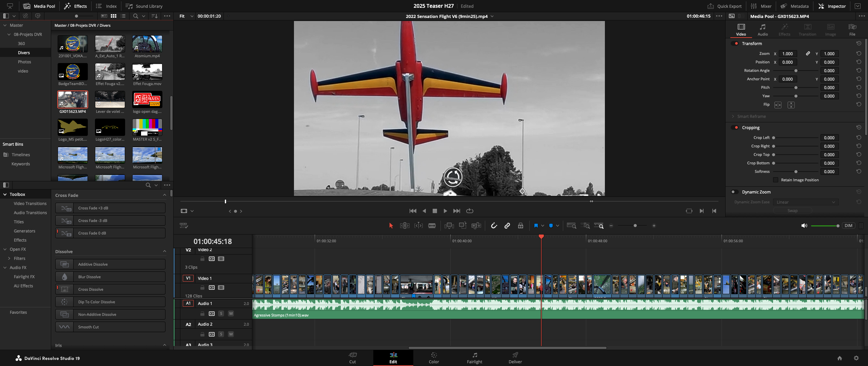The height and width of the screenshot is (366, 868).
Task: Enable loop playback in viewer
Action: click(470, 211)
